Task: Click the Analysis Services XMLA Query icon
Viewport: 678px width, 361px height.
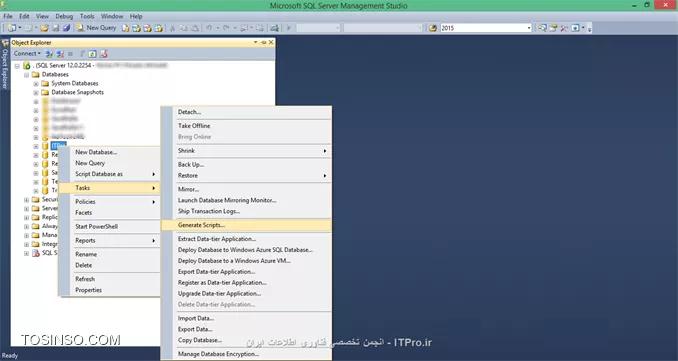Action: click(159, 28)
